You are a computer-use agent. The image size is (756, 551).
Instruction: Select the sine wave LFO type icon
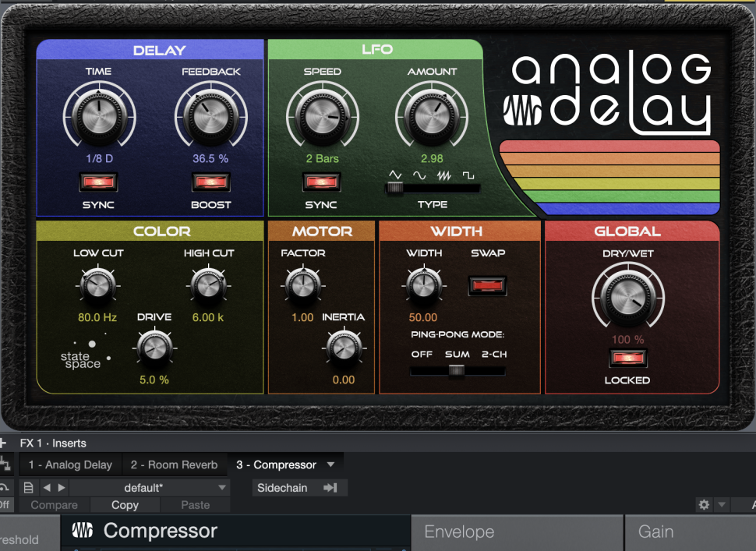click(420, 175)
